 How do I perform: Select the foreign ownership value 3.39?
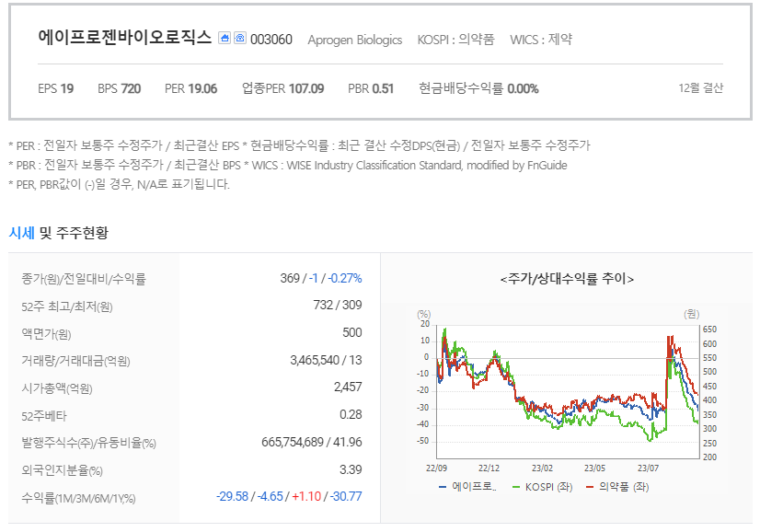point(351,470)
